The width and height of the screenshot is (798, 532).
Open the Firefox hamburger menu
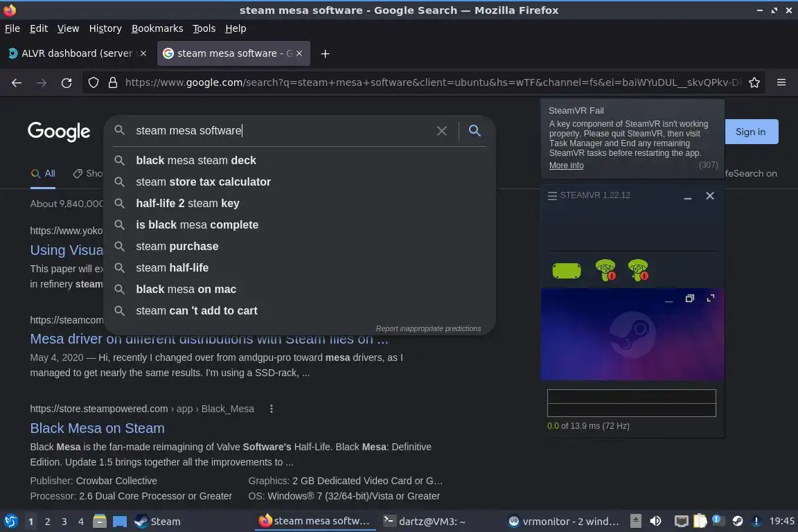click(x=781, y=82)
